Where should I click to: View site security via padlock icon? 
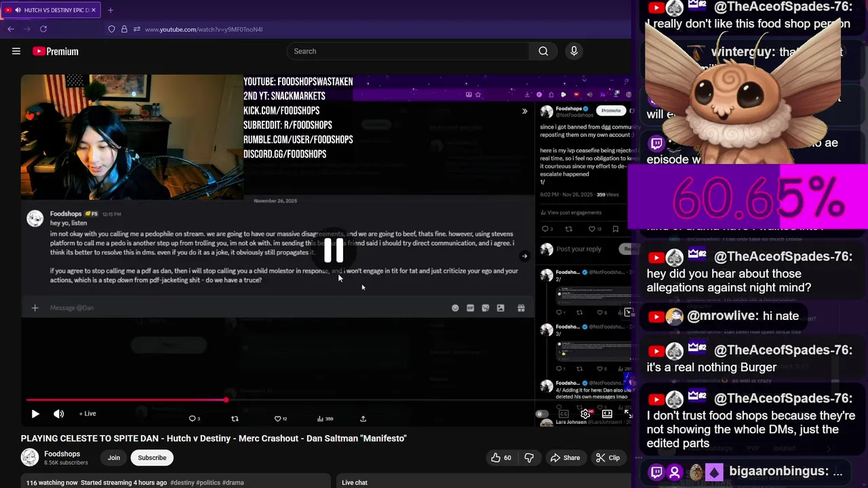pyautogui.click(x=124, y=29)
